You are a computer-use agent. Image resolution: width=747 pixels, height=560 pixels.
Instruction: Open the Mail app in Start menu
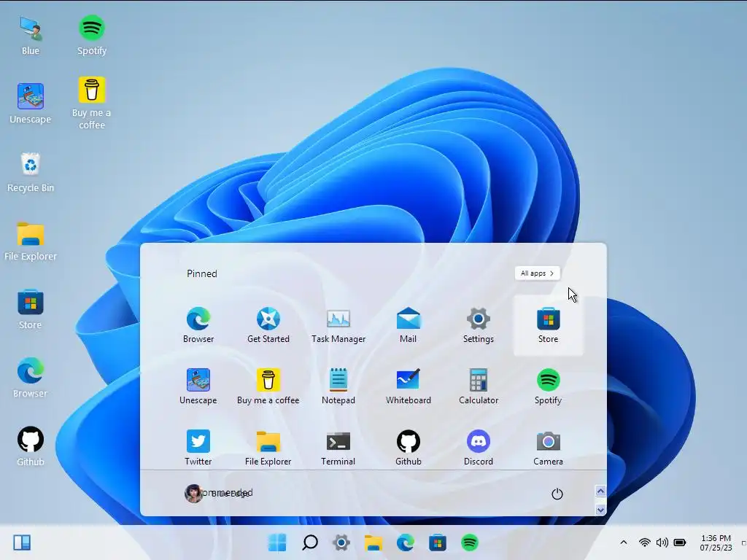point(409,326)
